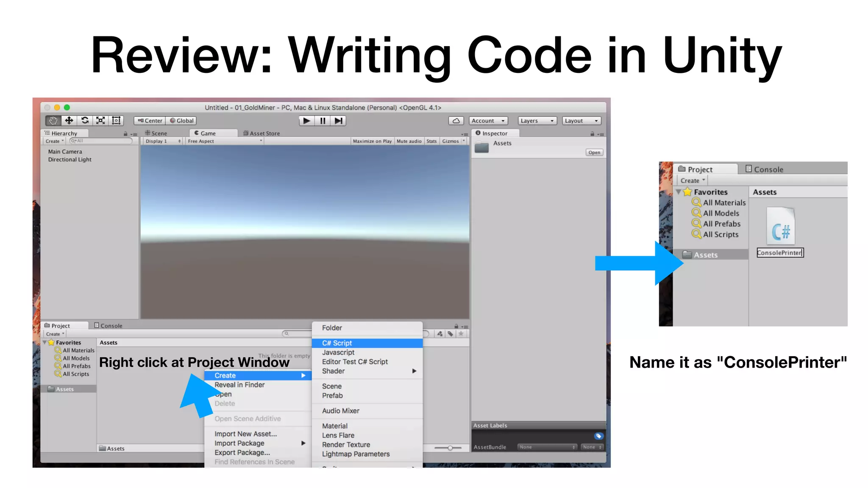Toggle the Global handle orientation button
The width and height of the screenshot is (868, 488).
tap(181, 121)
